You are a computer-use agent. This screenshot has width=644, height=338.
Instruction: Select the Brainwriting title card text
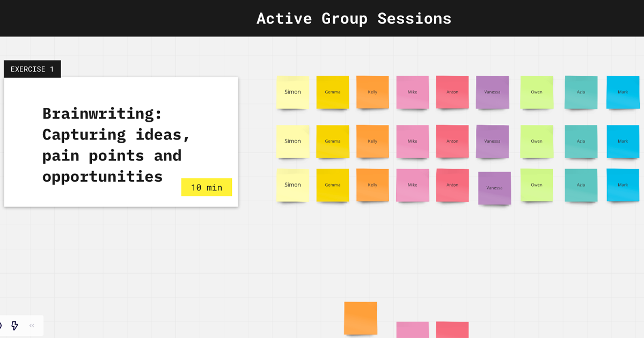coord(116,145)
